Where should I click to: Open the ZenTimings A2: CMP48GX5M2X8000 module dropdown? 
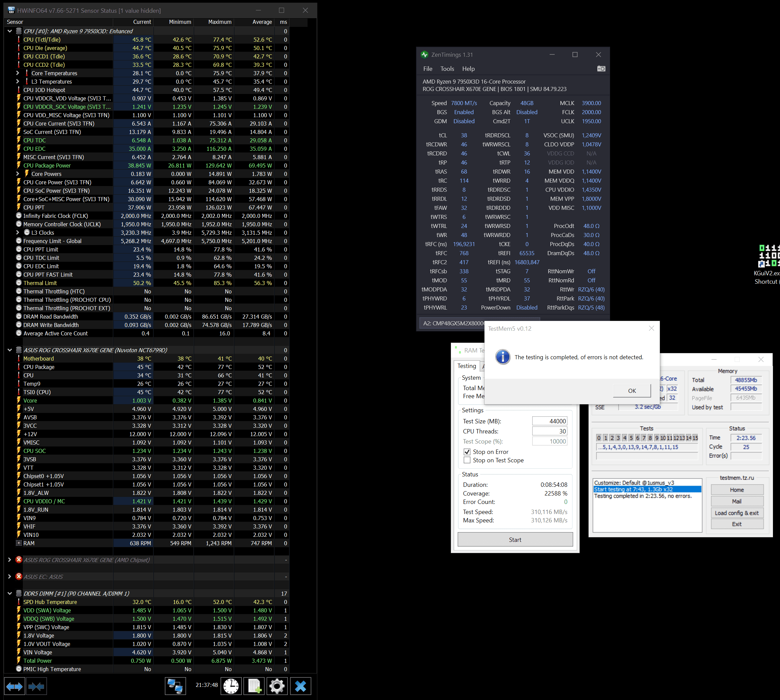tap(479, 323)
